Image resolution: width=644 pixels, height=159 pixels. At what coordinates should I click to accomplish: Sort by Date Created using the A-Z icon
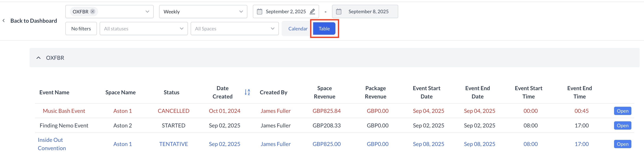(x=247, y=92)
